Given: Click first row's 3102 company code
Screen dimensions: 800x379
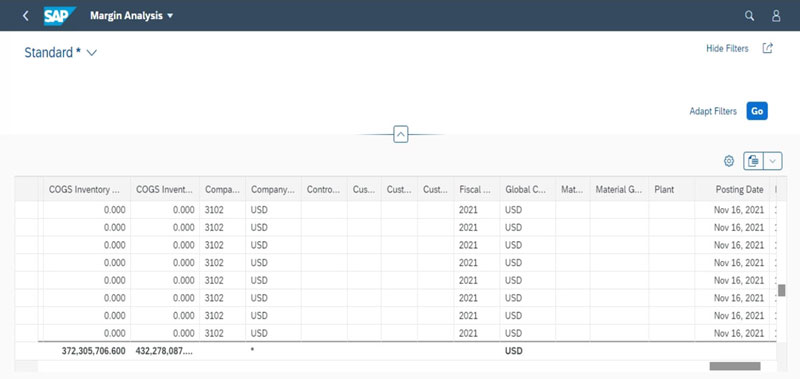Looking at the screenshot, I should coord(214,210).
